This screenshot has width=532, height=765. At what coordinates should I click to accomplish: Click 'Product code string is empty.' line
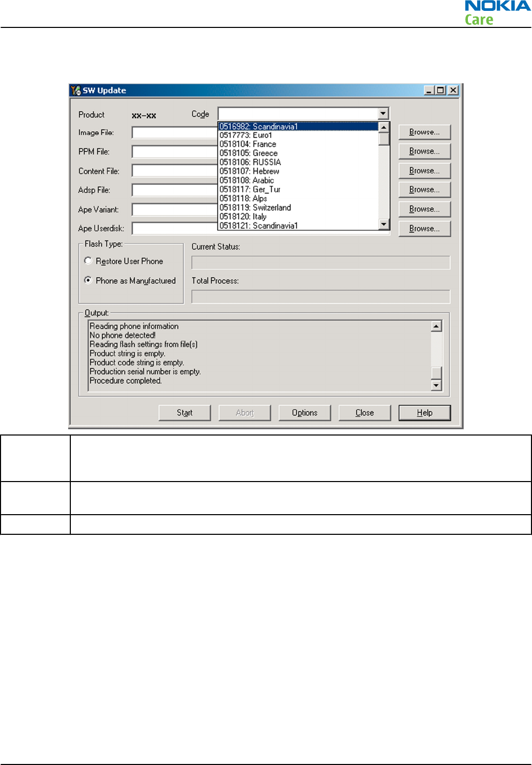click(136, 363)
